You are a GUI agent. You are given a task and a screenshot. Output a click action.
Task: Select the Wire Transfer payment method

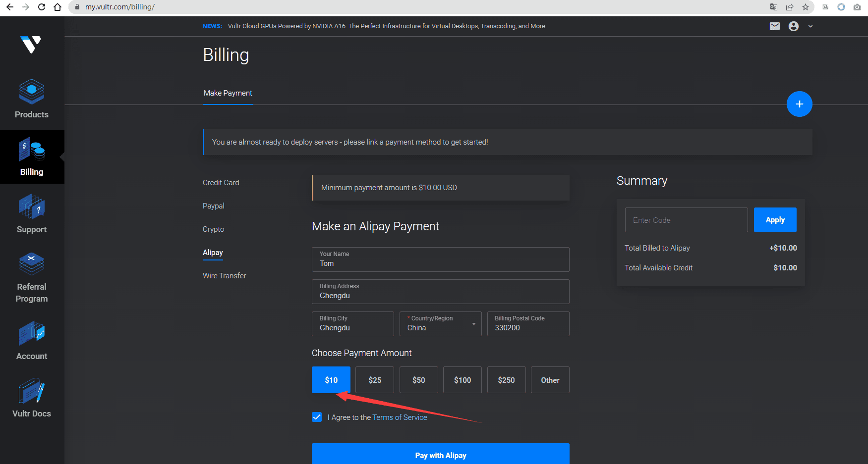[225, 276]
